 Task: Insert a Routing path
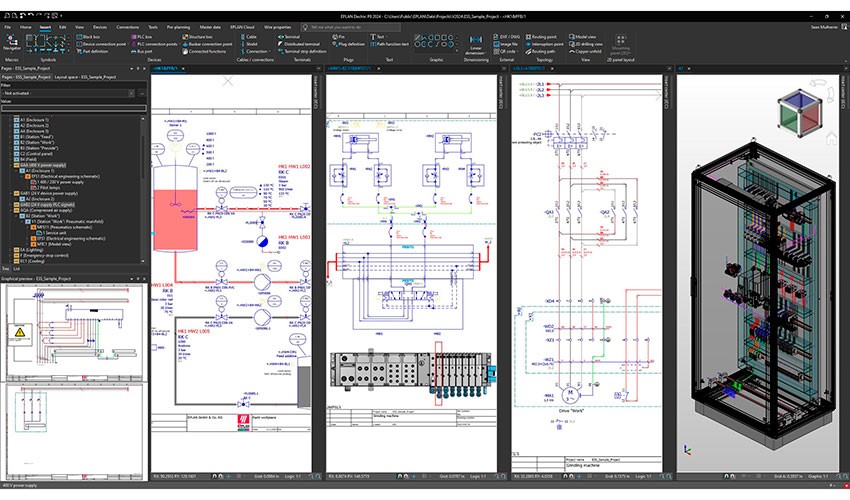click(x=540, y=52)
